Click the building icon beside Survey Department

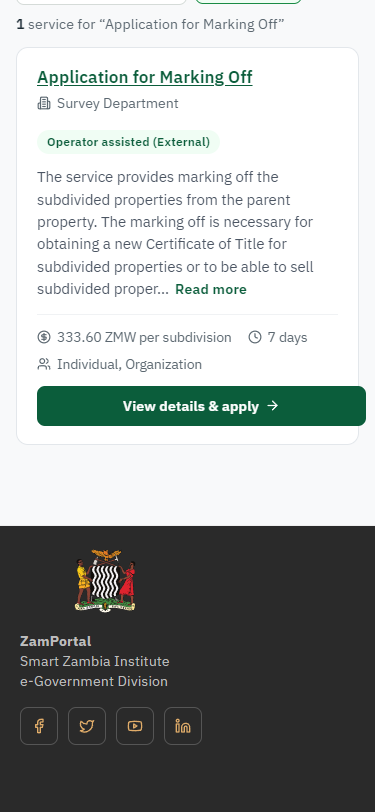(44, 104)
